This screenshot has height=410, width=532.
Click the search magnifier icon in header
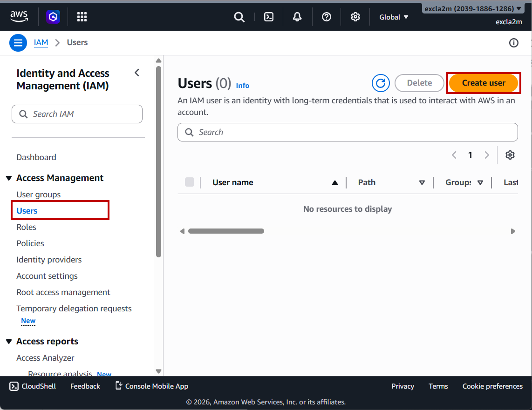[x=239, y=17]
